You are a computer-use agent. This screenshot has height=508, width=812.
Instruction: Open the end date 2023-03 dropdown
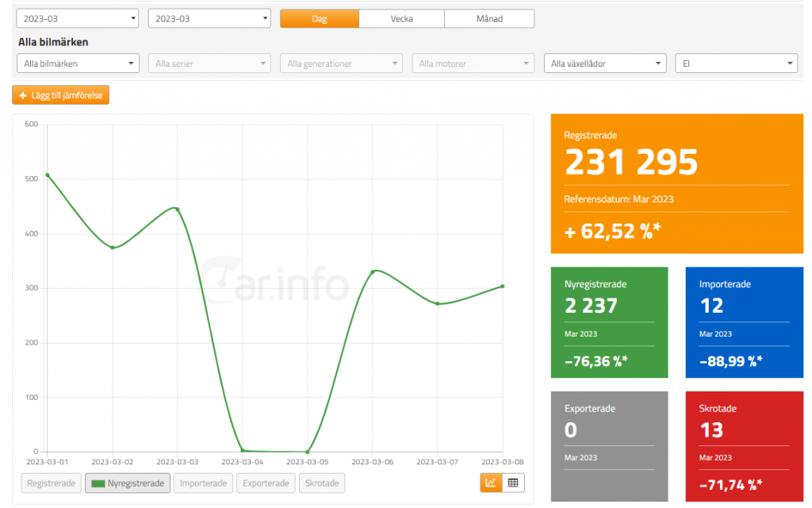click(209, 18)
